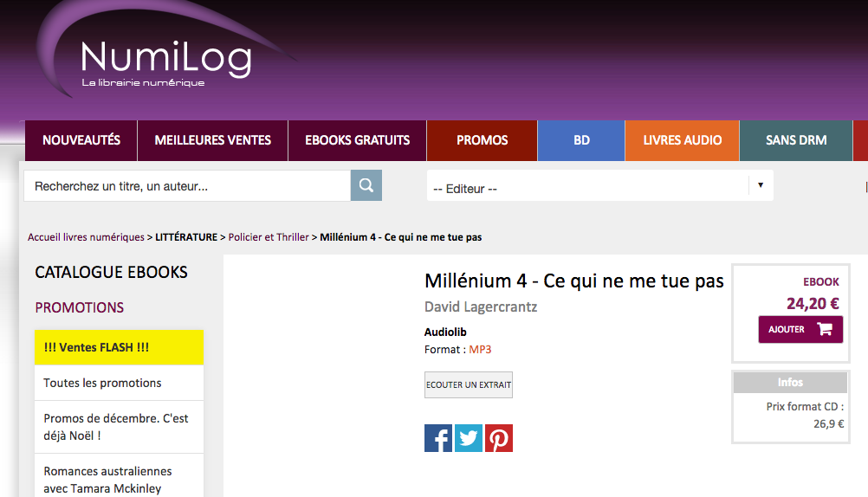Click the PROMOTIONS sidebar heading

[79, 307]
